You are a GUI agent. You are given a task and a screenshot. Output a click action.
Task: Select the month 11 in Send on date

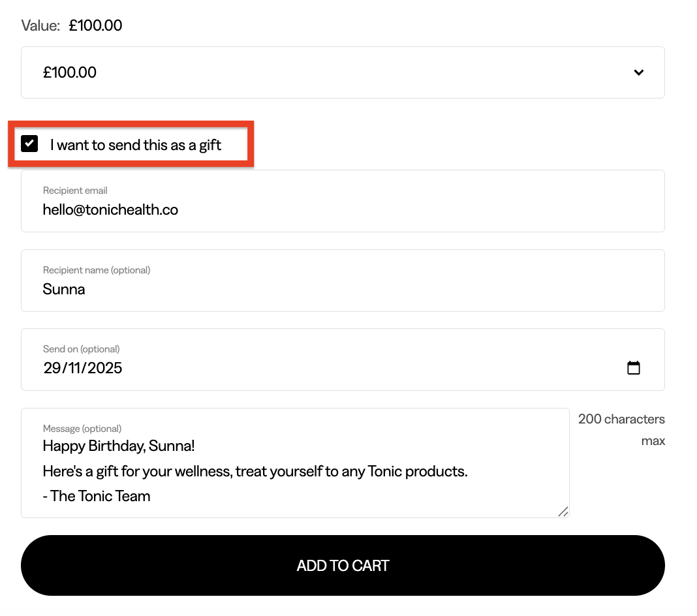point(74,368)
